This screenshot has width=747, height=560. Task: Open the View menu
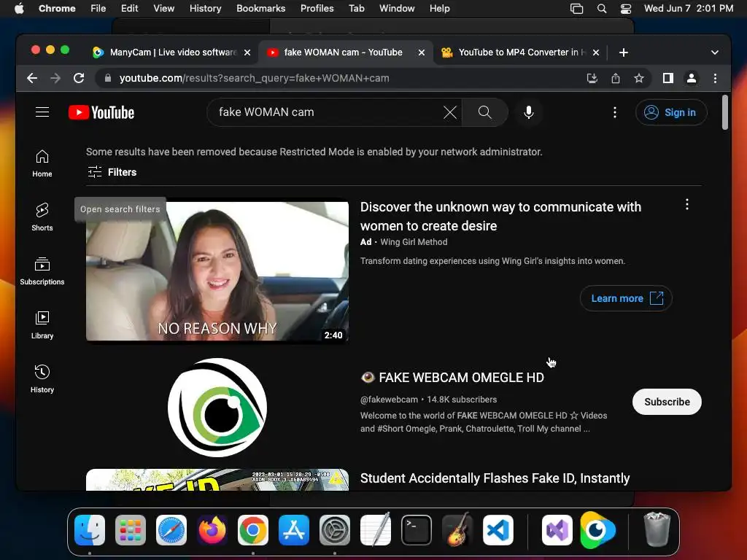tap(163, 8)
